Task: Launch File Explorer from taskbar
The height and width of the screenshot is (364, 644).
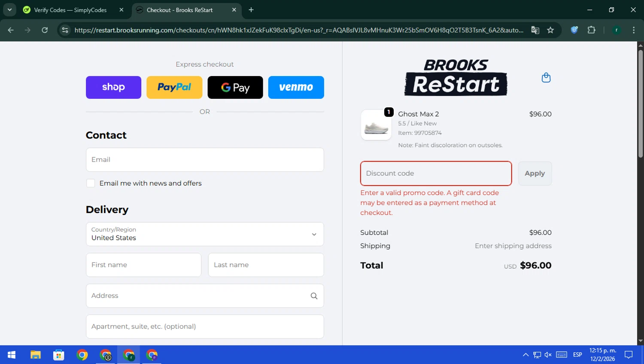Action: [x=35, y=355]
